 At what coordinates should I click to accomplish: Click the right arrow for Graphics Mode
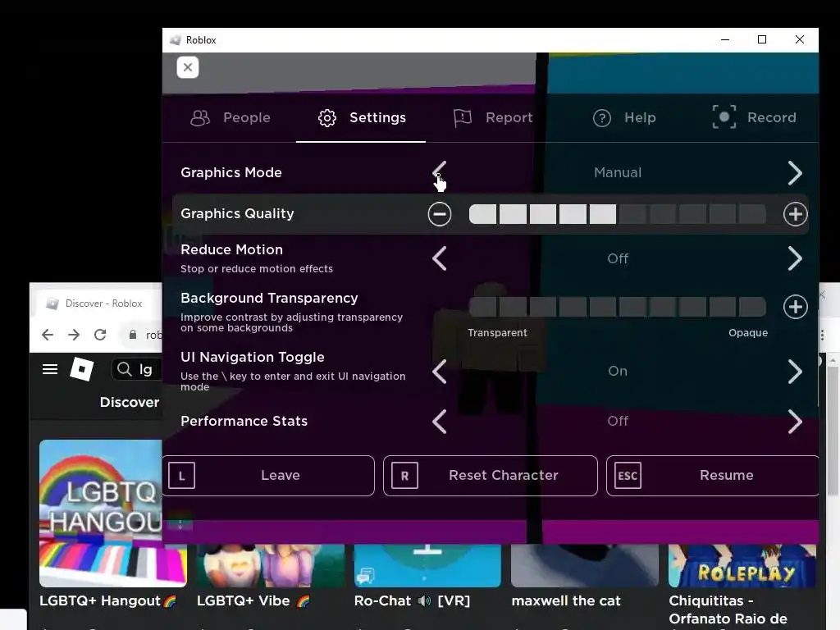click(x=795, y=172)
